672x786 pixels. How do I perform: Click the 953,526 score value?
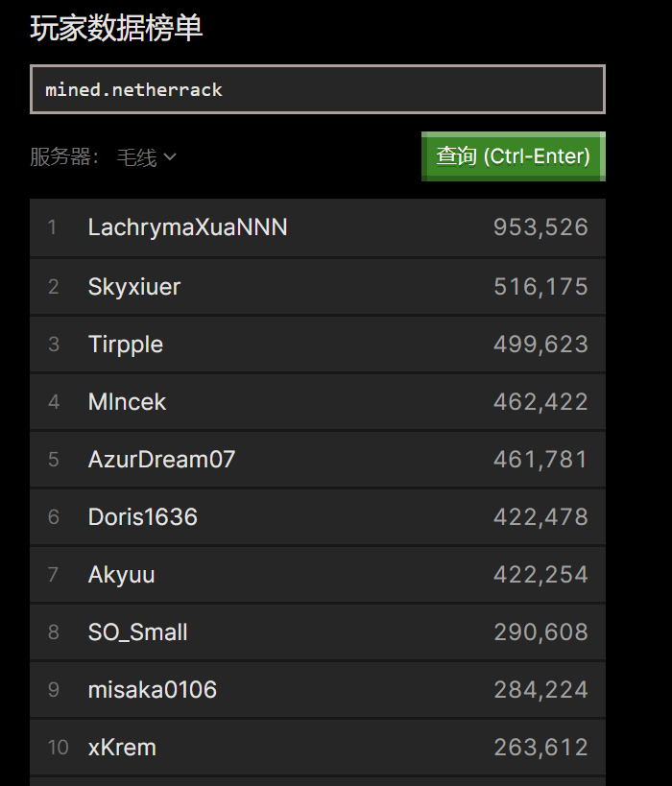point(540,227)
